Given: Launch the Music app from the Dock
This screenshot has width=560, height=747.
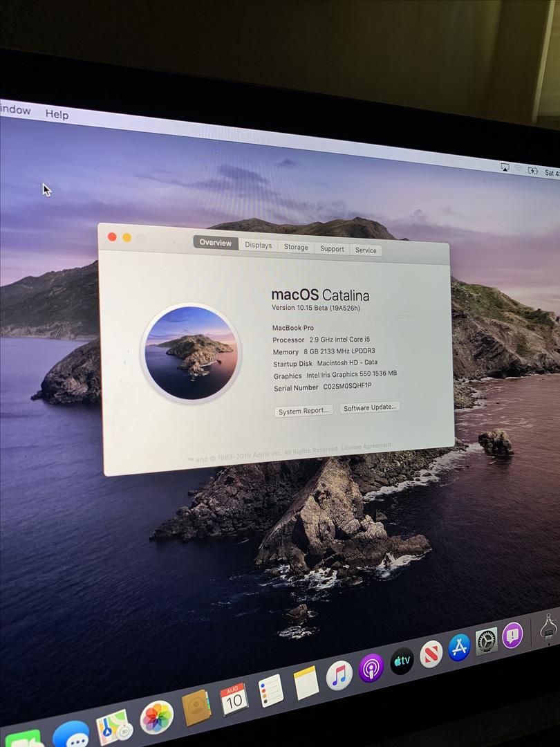Looking at the screenshot, I should 339,675.
